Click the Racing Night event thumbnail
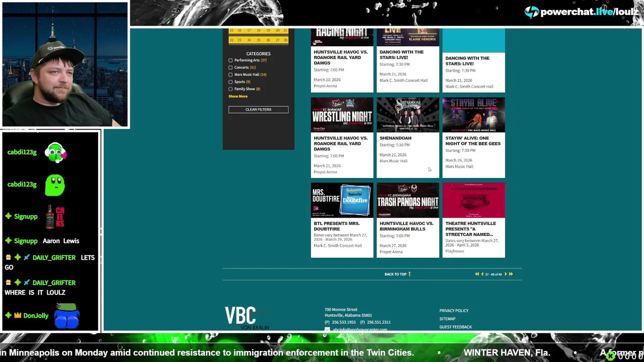Image resolution: width=644 pixels, height=362 pixels. tap(342, 37)
